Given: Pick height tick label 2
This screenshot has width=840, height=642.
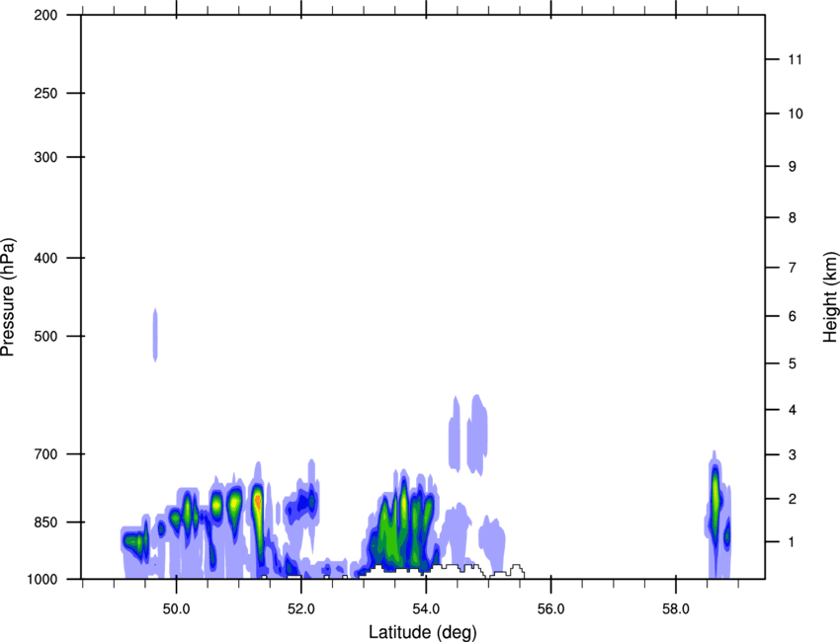Looking at the screenshot, I should [x=793, y=499].
